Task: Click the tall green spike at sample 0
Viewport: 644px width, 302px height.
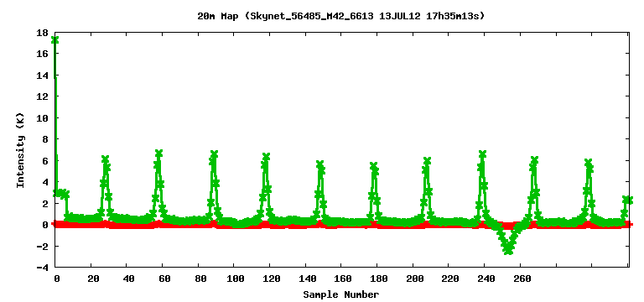Action: tap(55, 40)
